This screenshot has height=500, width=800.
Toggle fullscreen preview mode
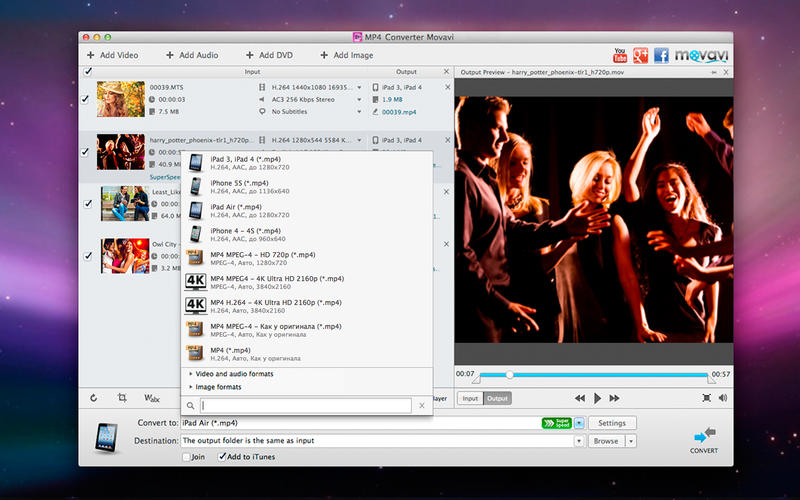706,398
